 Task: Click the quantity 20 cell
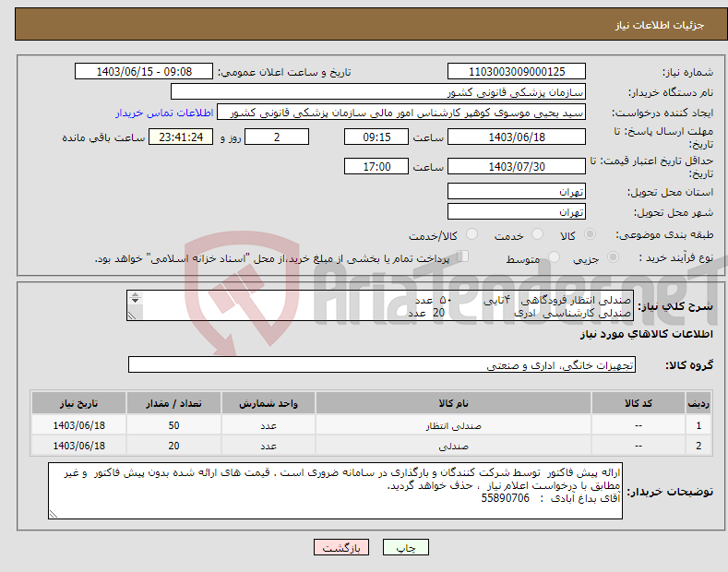point(173,446)
